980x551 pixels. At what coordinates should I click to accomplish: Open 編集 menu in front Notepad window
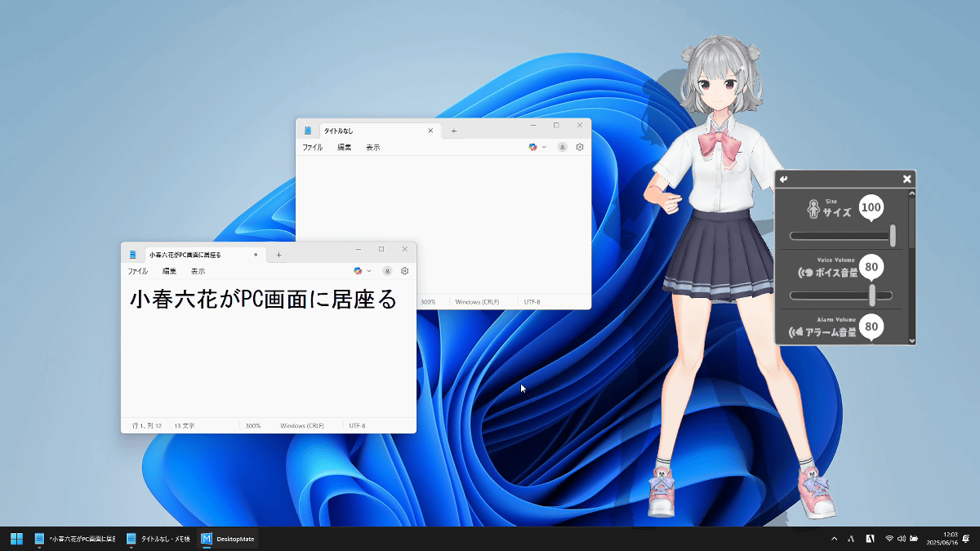pyautogui.click(x=169, y=271)
